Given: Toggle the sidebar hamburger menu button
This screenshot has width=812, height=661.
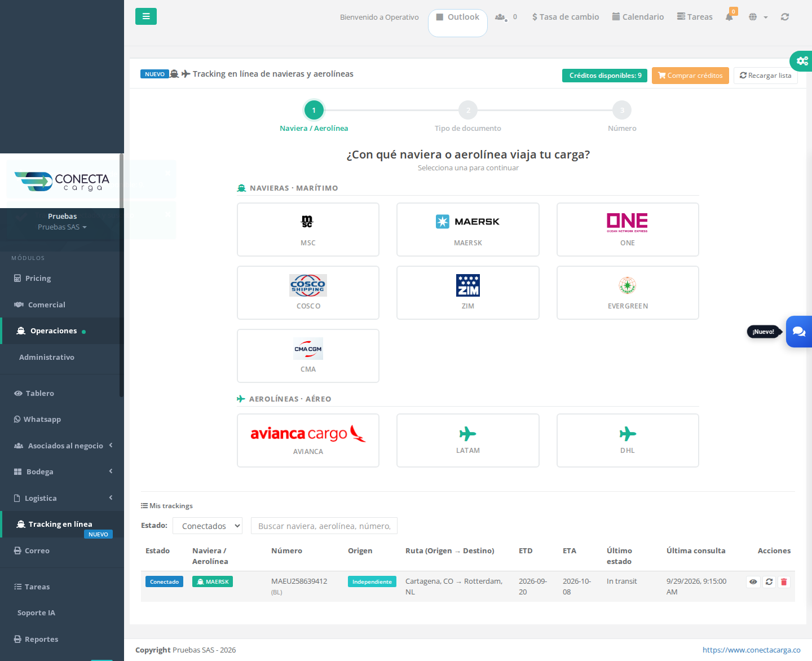Looking at the screenshot, I should pos(146,16).
